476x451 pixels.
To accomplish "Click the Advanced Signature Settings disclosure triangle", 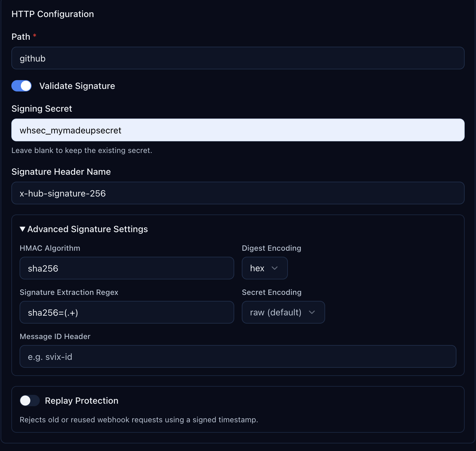I will pos(22,229).
